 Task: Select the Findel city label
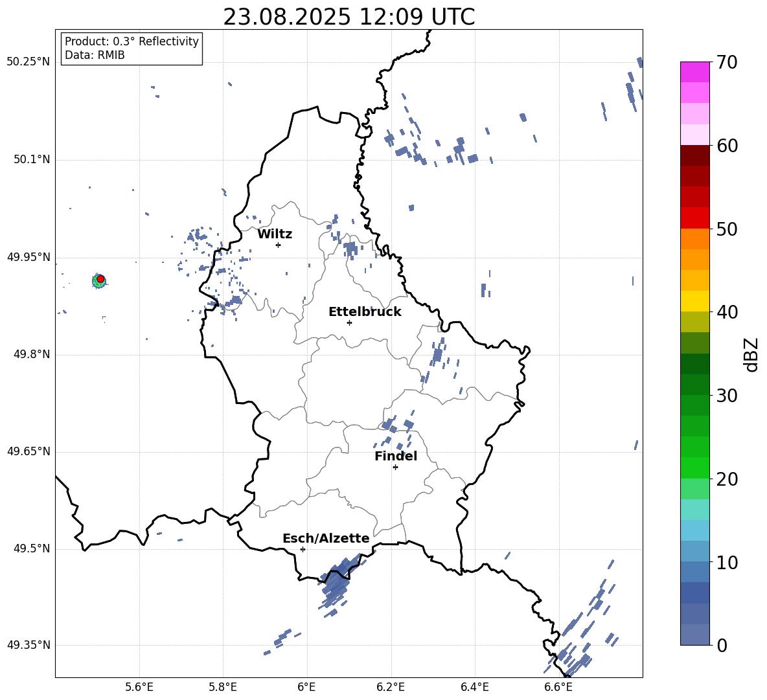[396, 456]
